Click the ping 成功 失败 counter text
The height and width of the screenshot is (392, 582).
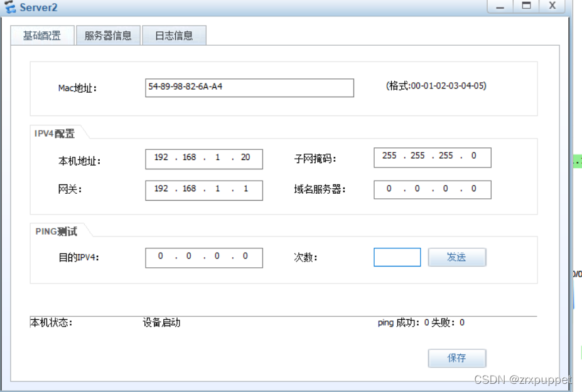[x=421, y=322]
